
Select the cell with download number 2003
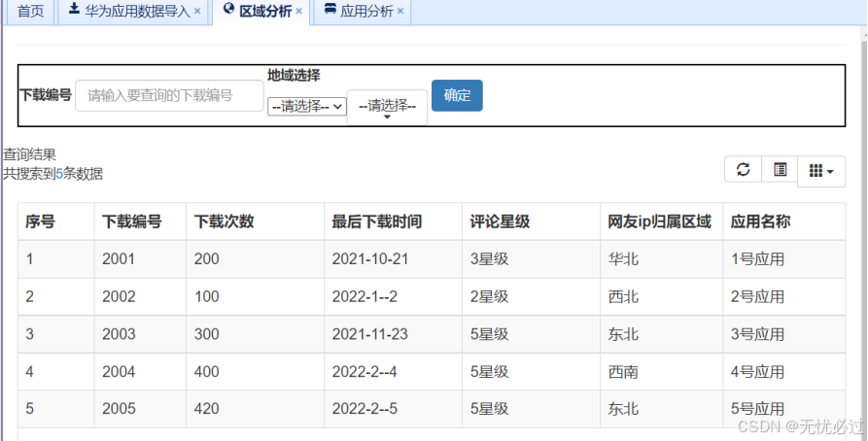coord(140,334)
